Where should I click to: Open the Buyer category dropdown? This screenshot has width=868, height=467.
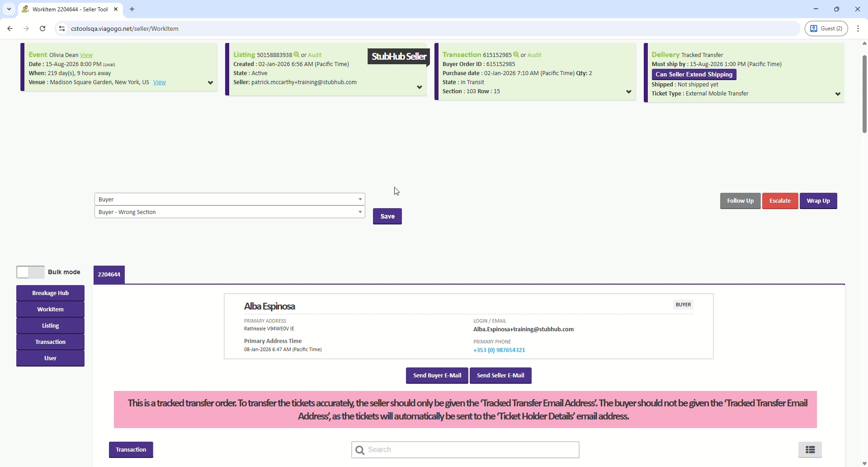point(230,200)
